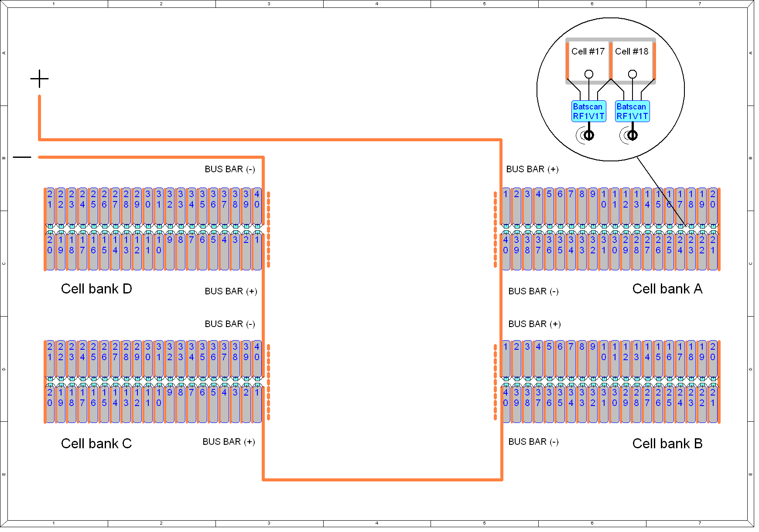Screen dimensions: 759x532
Task: Click 'BUS BAR (+)' label beside Cell bank D title
Action: point(231,291)
